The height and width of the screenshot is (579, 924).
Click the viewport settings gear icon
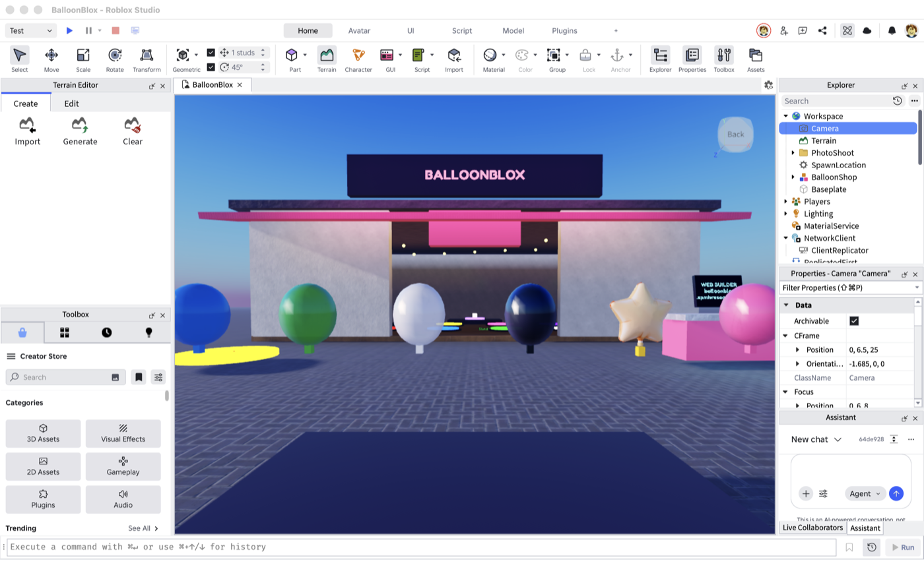768,85
